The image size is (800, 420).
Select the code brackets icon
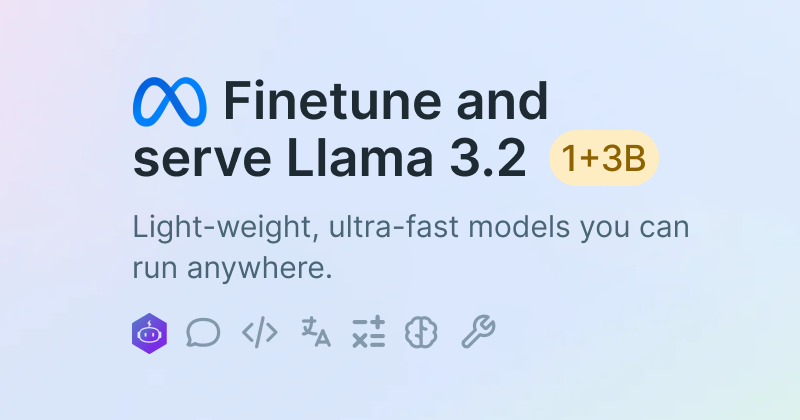260,333
